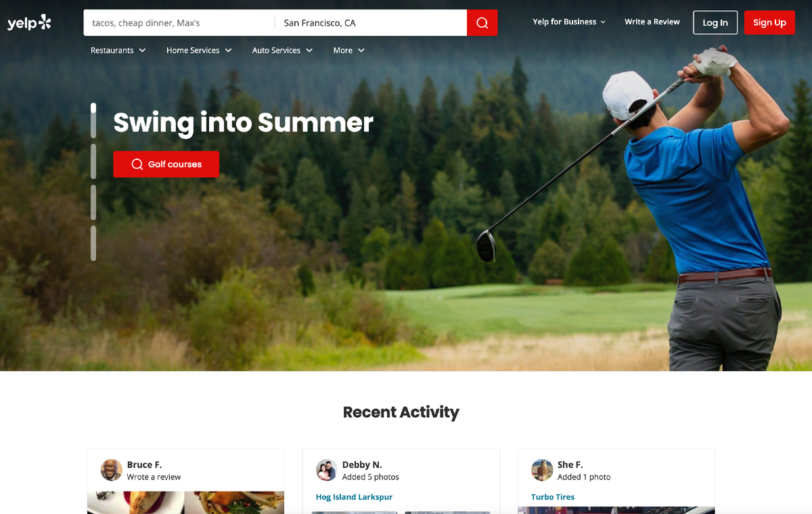Expand the Home Services dropdown
This screenshot has width=812, height=514.
coord(199,50)
